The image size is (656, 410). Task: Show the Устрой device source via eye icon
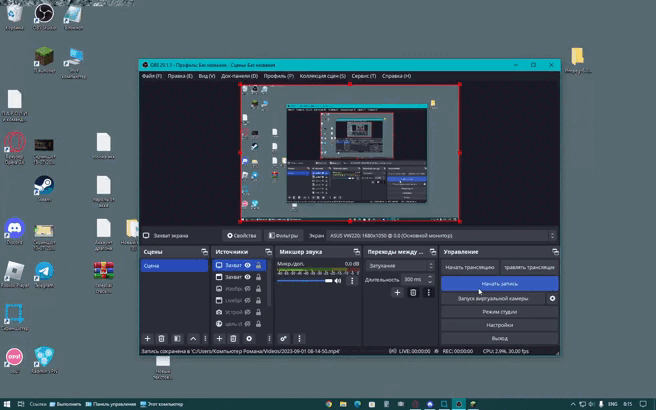coord(248,312)
